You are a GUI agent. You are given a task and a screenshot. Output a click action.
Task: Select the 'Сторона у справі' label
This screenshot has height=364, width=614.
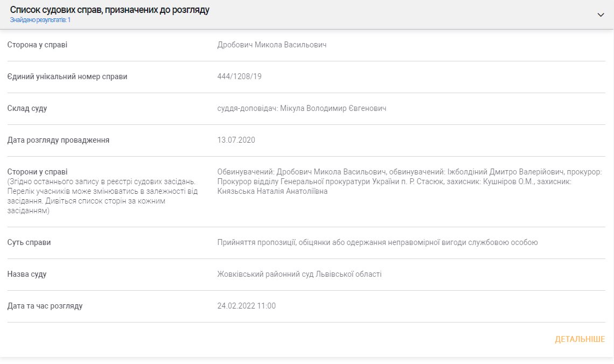(37, 45)
